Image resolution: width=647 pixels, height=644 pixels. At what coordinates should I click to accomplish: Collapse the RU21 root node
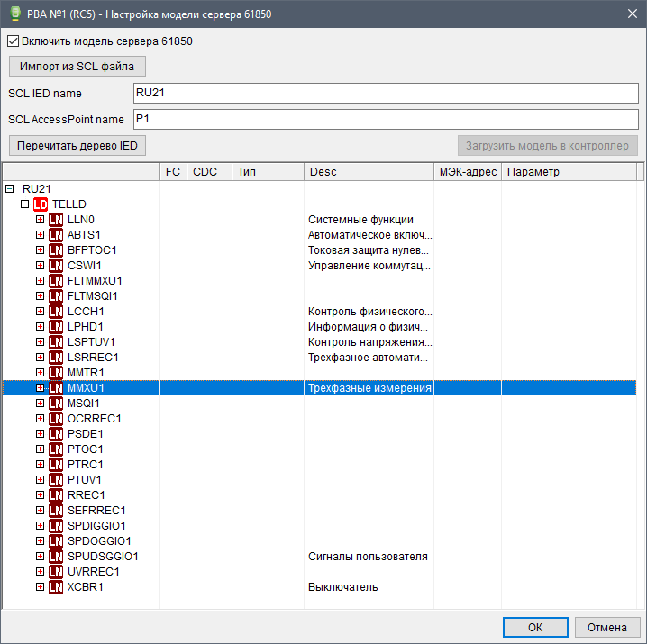coord(10,189)
